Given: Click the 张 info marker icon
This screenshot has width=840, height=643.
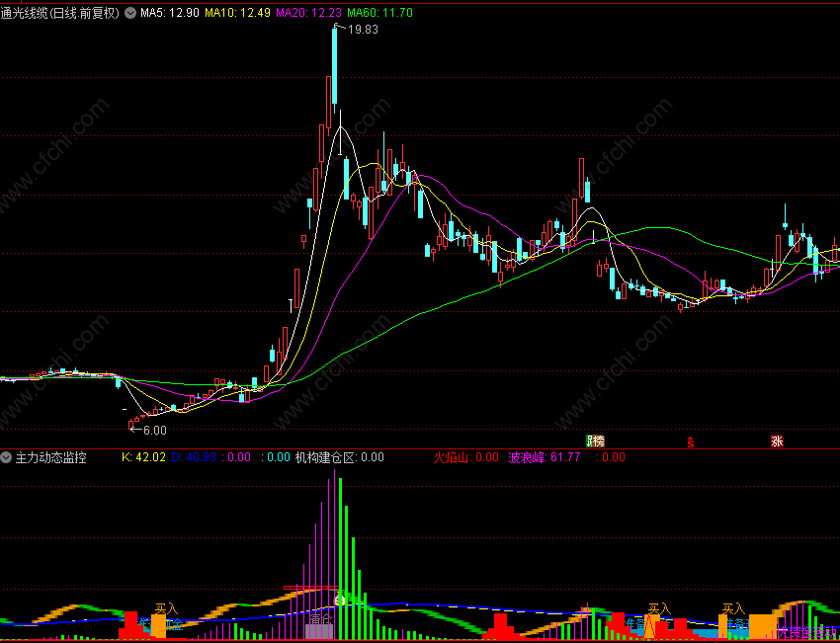Looking at the screenshot, I should [x=777, y=442].
